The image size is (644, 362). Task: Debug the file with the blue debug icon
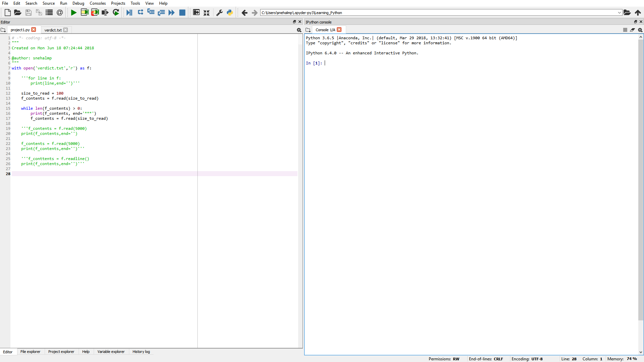pos(129,12)
